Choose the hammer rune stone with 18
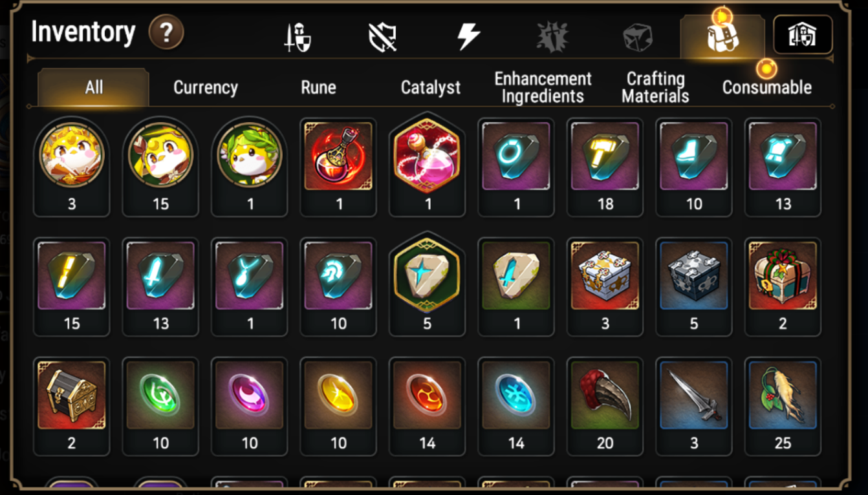 point(605,167)
